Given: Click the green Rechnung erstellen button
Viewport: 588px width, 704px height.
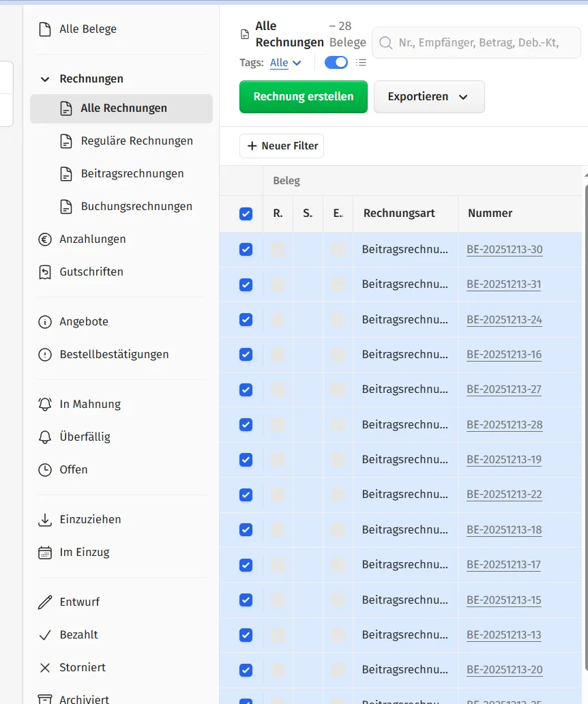Looking at the screenshot, I should click(304, 97).
